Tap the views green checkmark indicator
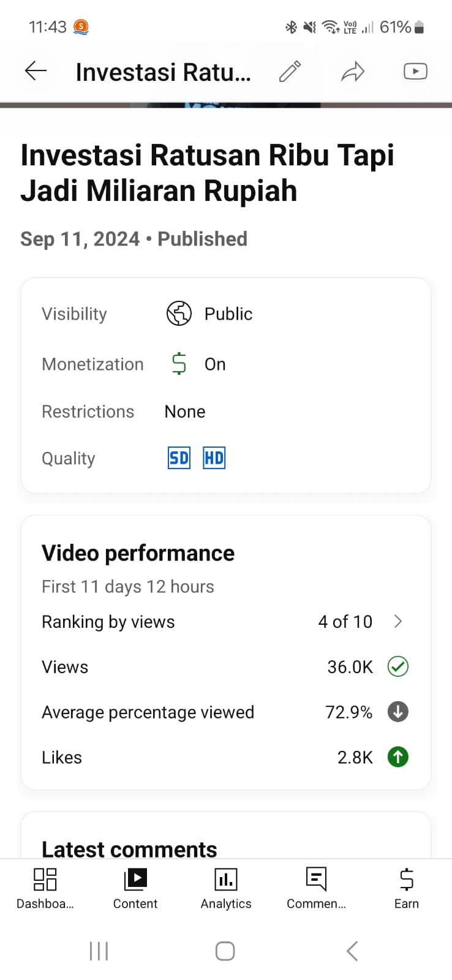The height and width of the screenshot is (980, 452). 398,666
